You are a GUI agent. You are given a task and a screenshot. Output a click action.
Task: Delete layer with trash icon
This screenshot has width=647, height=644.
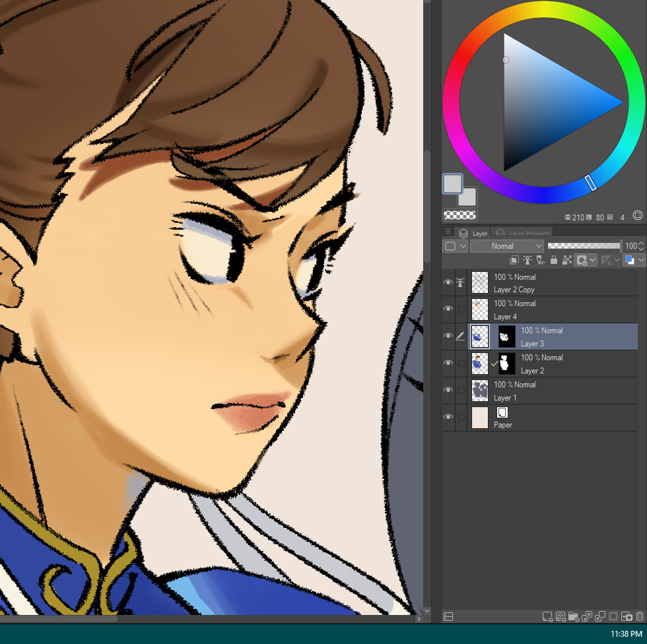point(640,616)
